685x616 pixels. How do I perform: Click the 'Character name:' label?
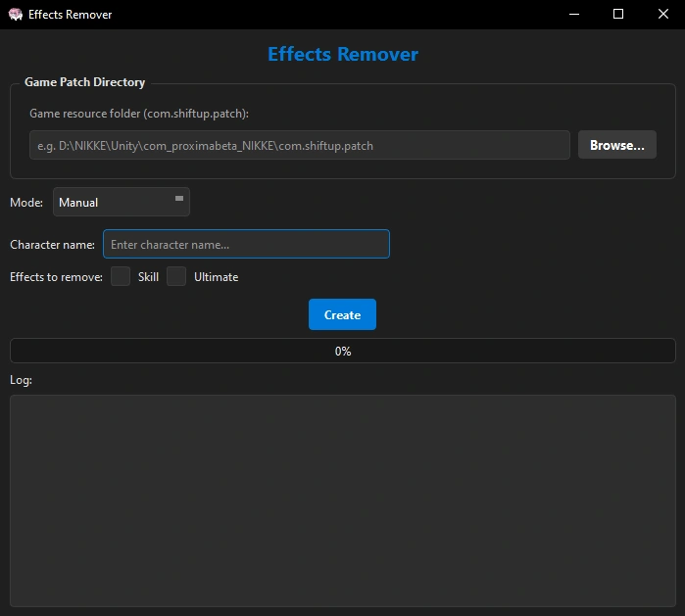(52, 245)
